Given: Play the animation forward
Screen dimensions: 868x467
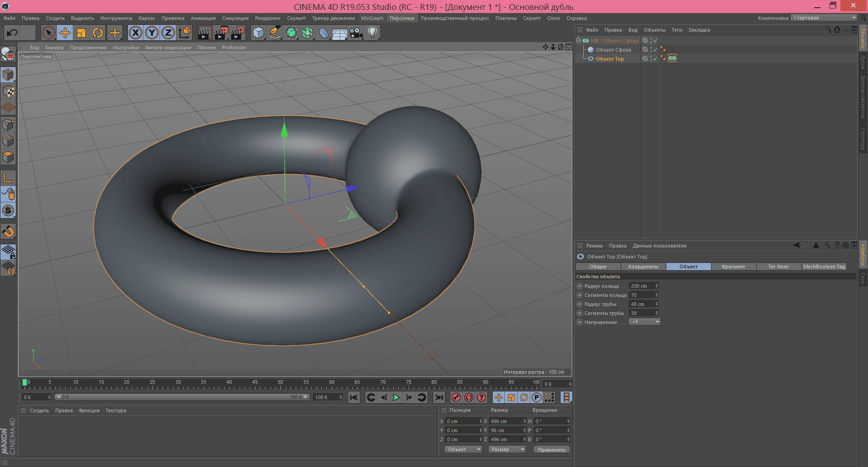Looking at the screenshot, I should (396, 397).
